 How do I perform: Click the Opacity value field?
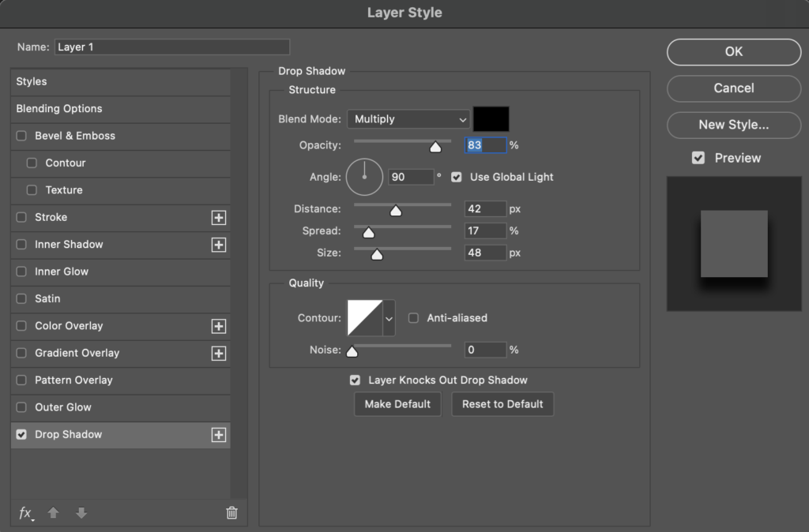(x=486, y=145)
